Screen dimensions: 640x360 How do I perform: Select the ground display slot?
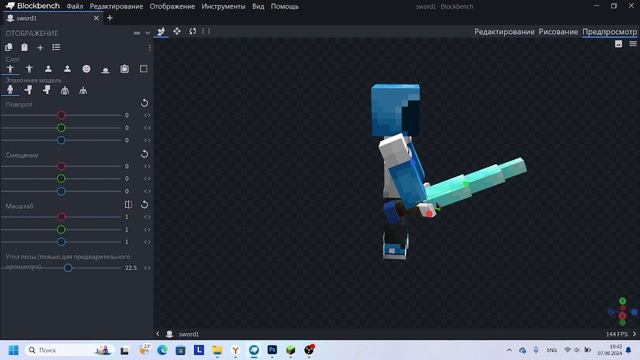(105, 69)
